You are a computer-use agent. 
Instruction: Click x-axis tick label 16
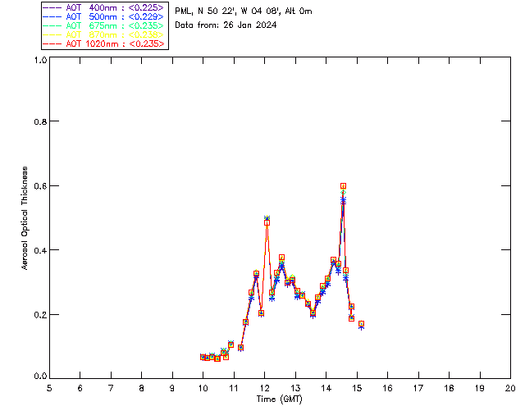click(387, 388)
